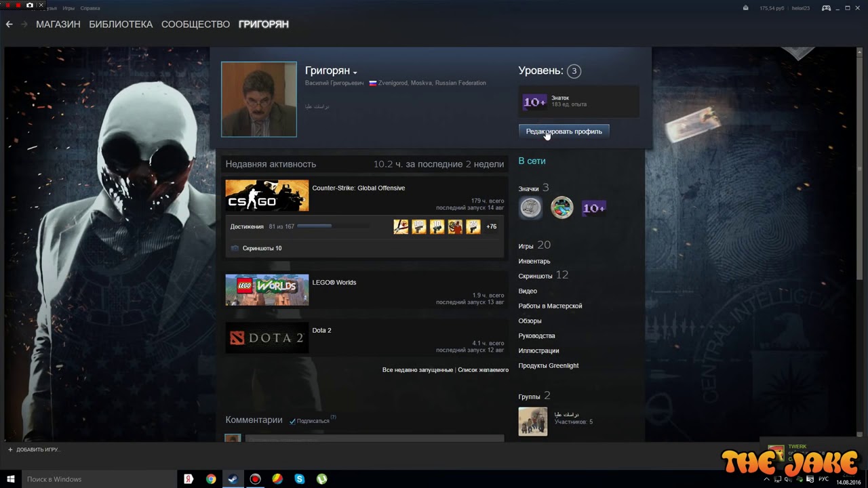This screenshot has width=868, height=488.
Task: Open the БИБЛИОТЕКА tab
Action: coord(121,24)
